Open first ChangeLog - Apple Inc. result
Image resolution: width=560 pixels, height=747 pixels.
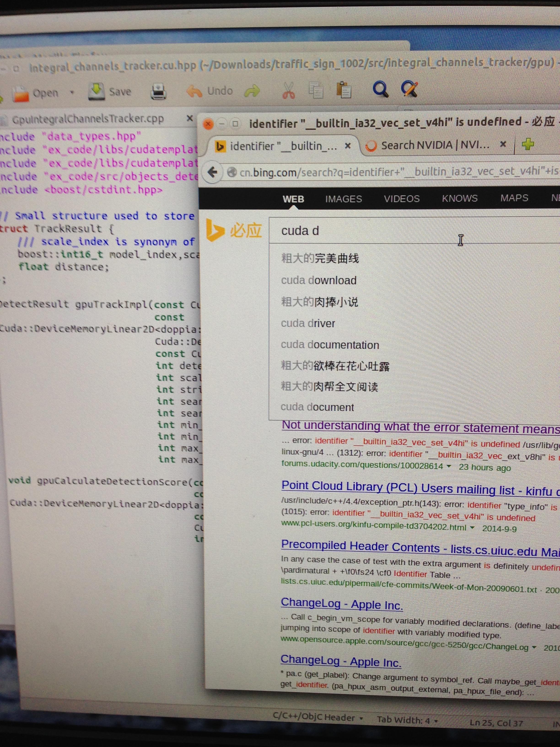click(342, 604)
